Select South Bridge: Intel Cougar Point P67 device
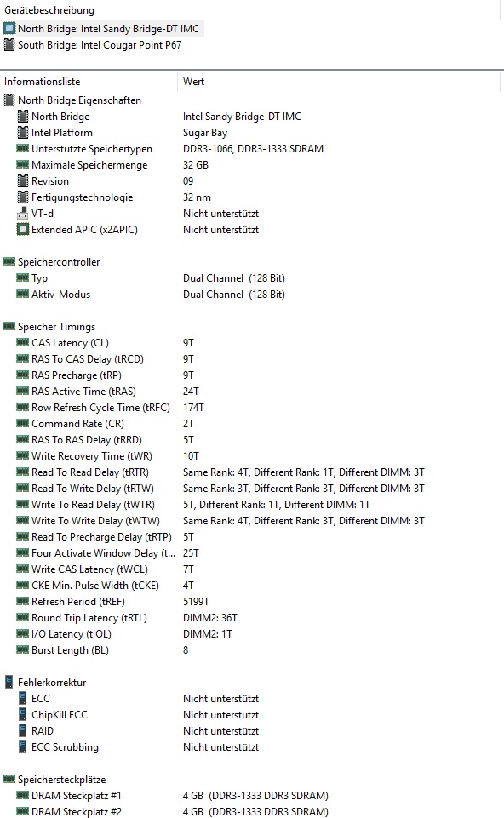This screenshot has height=818, width=504. coord(94,45)
